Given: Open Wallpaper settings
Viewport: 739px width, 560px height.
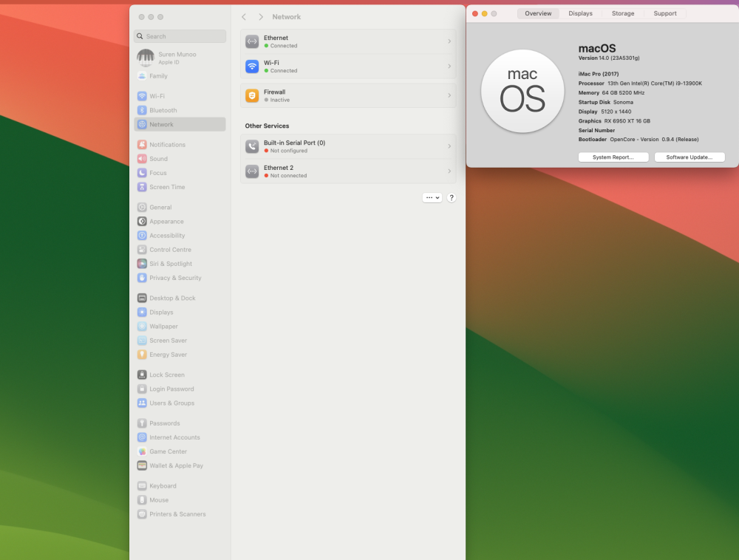Looking at the screenshot, I should pos(180,327).
